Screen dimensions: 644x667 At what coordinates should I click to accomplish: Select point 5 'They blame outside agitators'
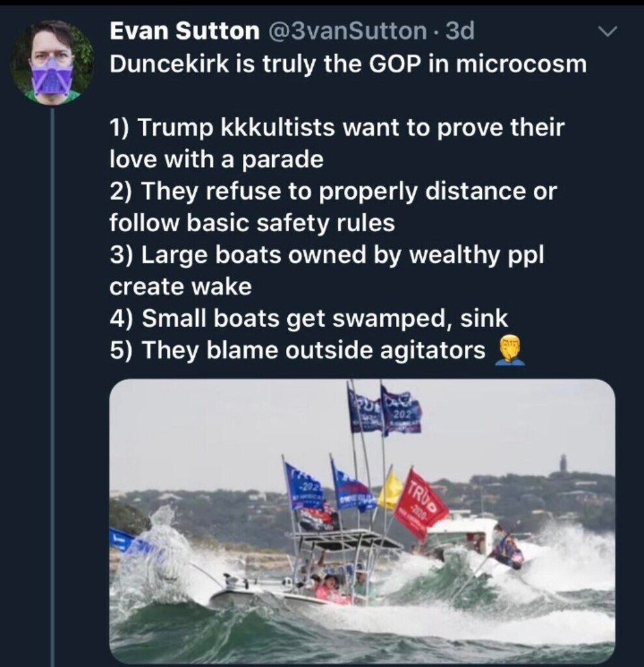(x=298, y=350)
